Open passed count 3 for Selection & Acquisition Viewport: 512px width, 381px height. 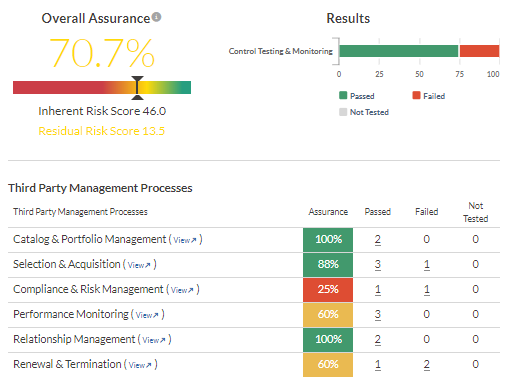pyautogui.click(x=377, y=264)
